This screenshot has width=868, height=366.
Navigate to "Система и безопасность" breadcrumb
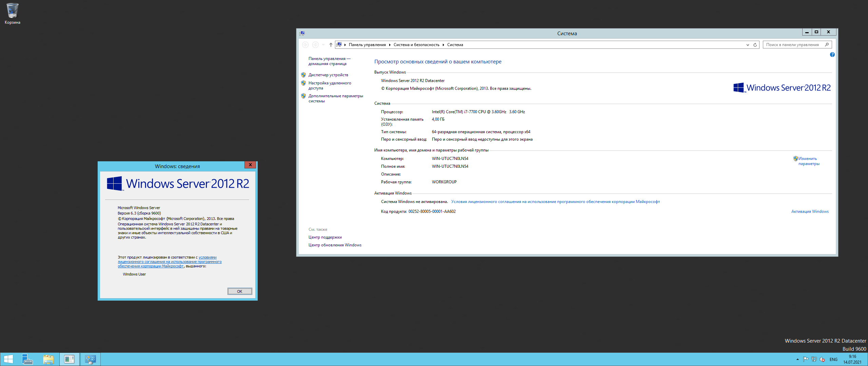(x=416, y=45)
